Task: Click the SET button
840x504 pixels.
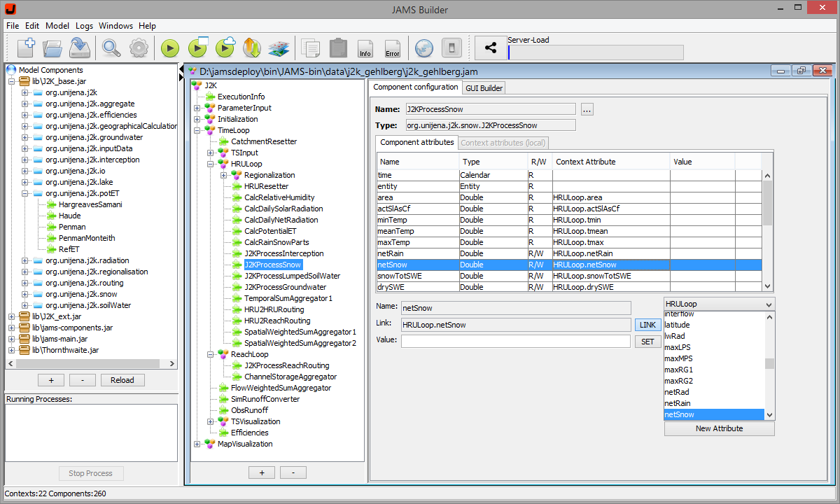Action: point(647,342)
